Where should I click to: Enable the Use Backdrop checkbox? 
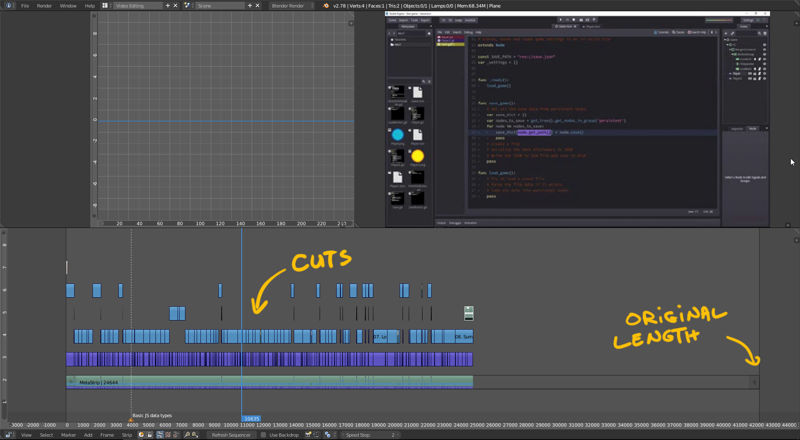click(x=263, y=435)
